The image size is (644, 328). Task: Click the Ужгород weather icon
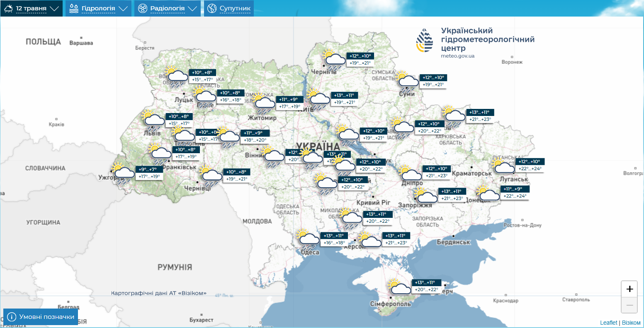[x=123, y=173]
